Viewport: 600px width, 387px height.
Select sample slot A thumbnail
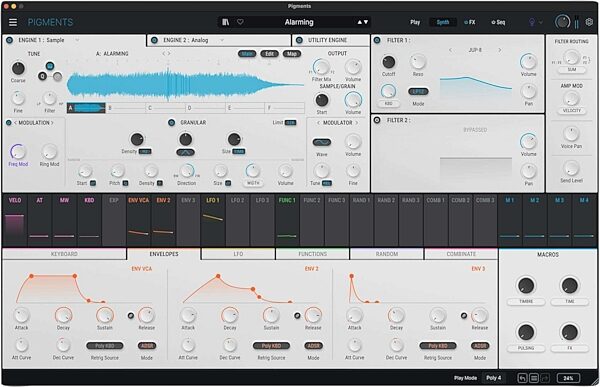coord(86,108)
